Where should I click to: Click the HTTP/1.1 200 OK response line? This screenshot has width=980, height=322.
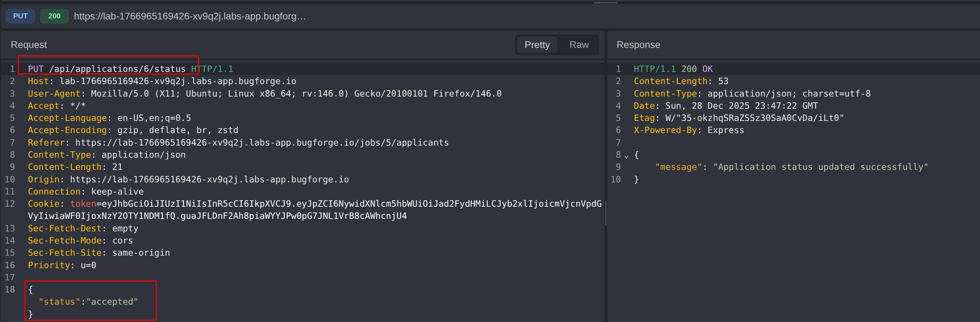(x=673, y=69)
